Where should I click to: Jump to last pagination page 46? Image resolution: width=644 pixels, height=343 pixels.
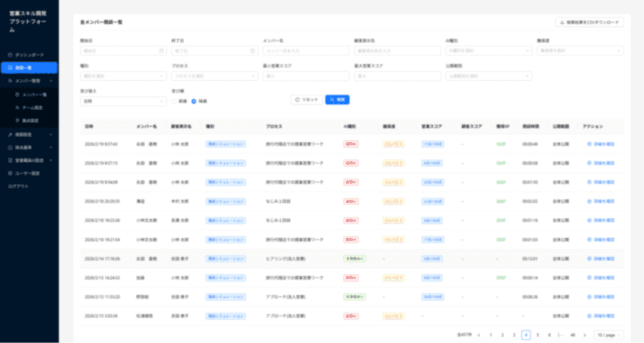click(573, 335)
